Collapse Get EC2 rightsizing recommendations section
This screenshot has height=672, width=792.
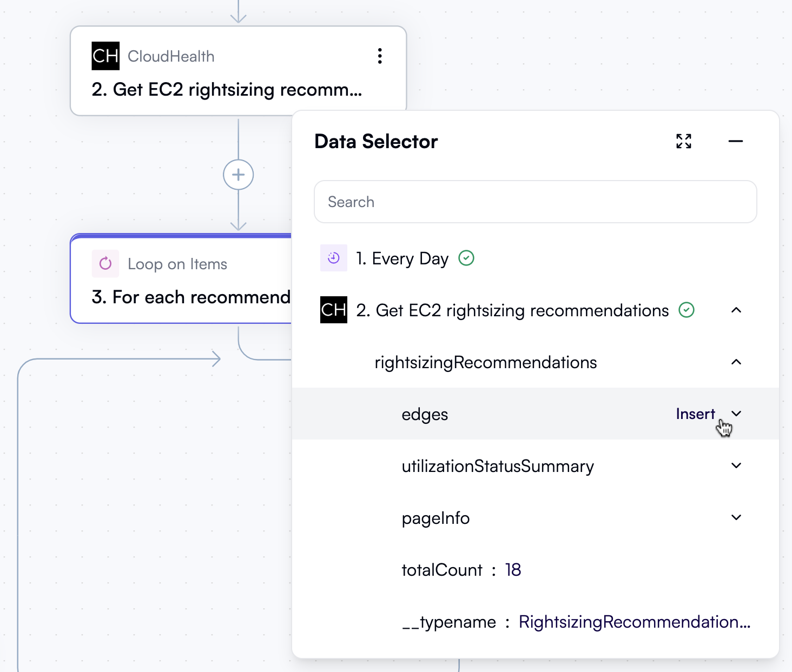736,310
